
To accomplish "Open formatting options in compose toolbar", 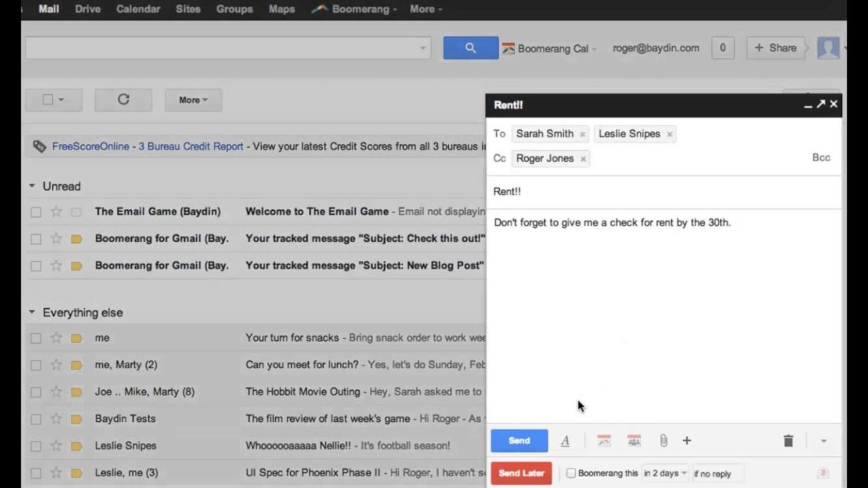I will [565, 441].
